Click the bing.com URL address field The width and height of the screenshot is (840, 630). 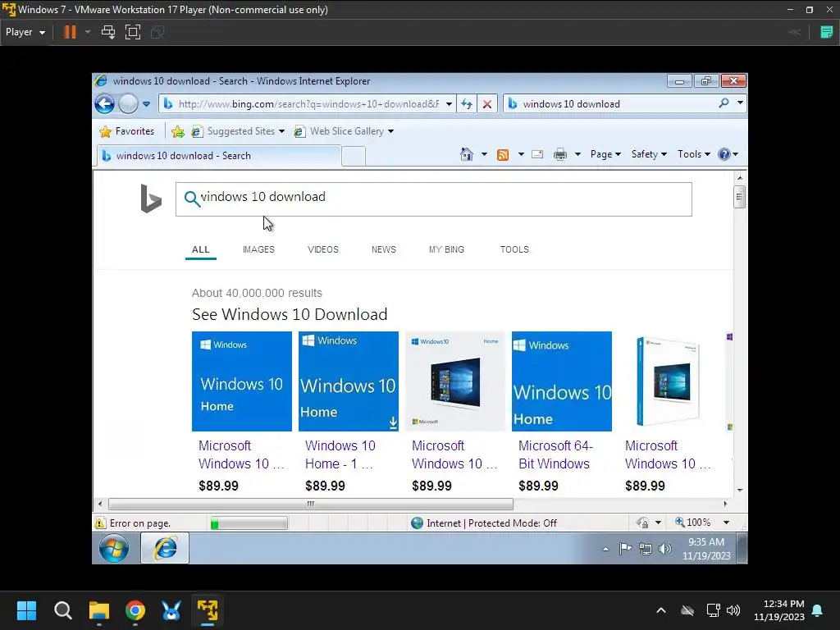308,104
